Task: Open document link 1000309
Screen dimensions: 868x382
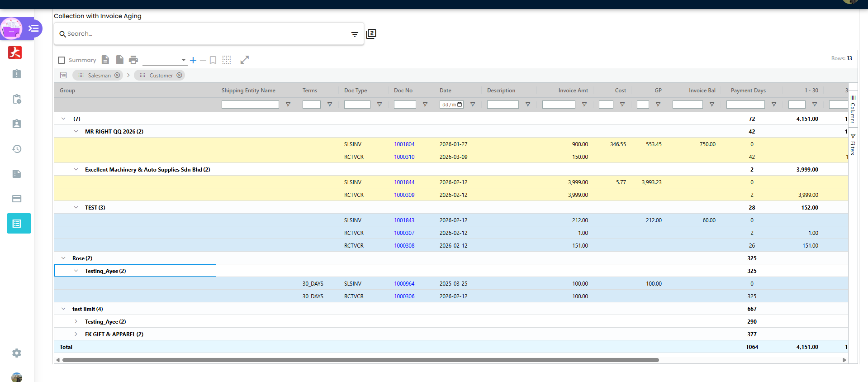Action: click(404, 195)
